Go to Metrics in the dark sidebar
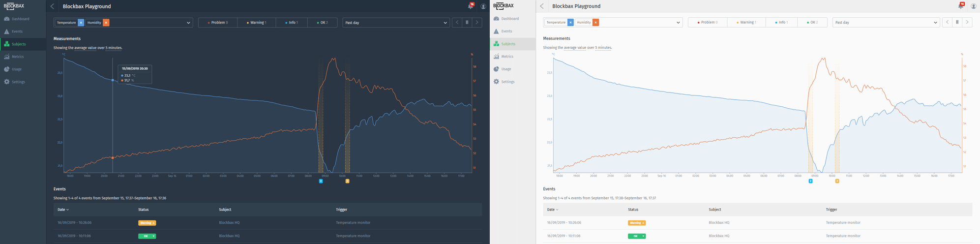The height and width of the screenshot is (244, 980). pos(17,57)
